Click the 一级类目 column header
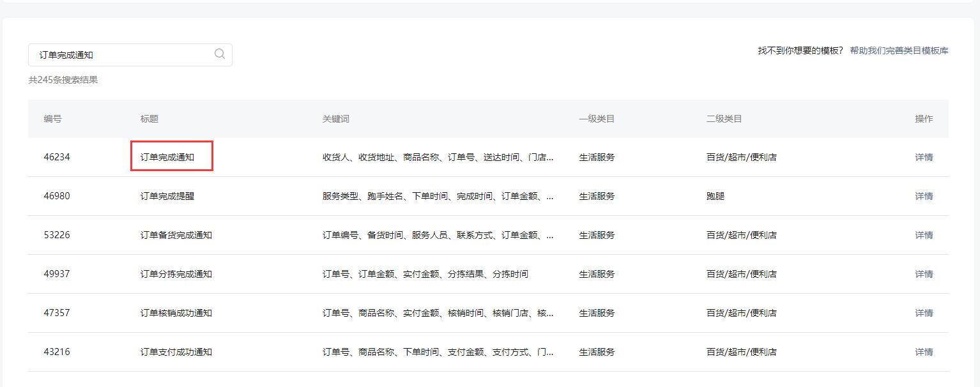980x387 pixels. pyautogui.click(x=597, y=119)
